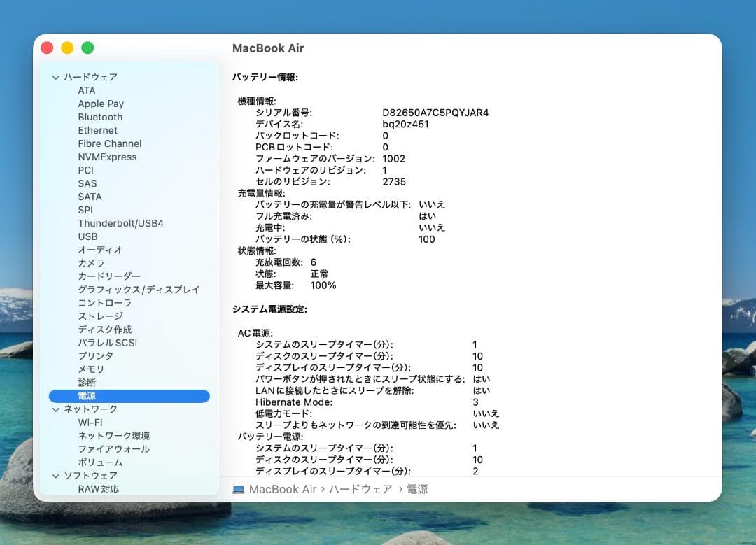Click the 充放電回数 value 6
The height and width of the screenshot is (545, 756).
pyautogui.click(x=314, y=262)
